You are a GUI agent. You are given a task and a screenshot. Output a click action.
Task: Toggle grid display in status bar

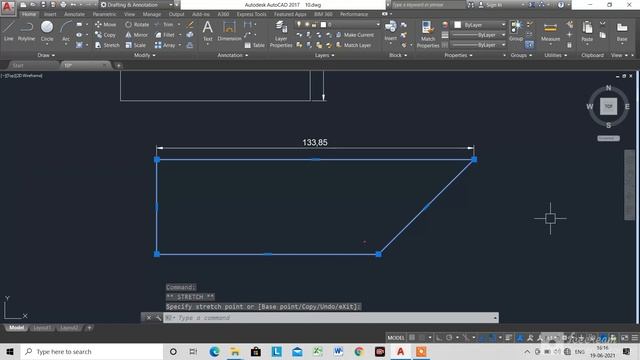[412, 338]
